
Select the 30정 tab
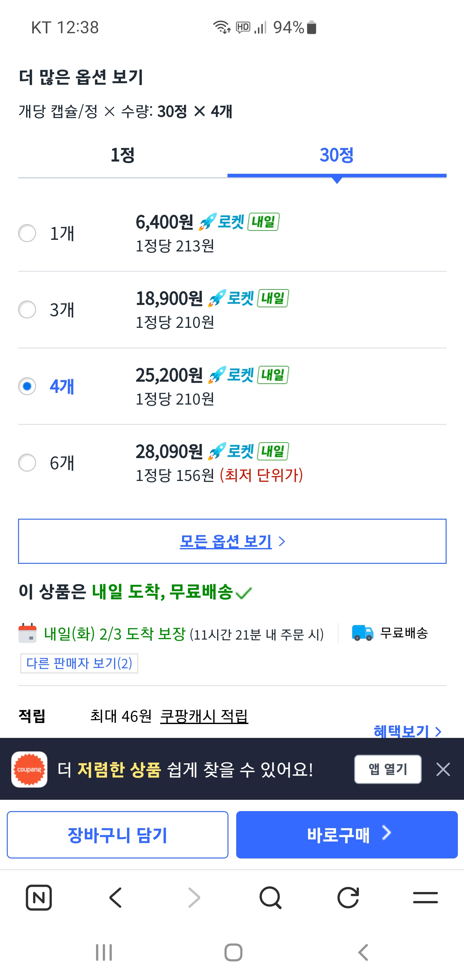tap(337, 155)
